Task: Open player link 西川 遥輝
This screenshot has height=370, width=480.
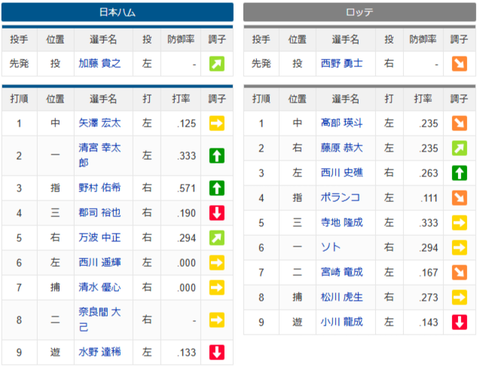Action: 100,263
